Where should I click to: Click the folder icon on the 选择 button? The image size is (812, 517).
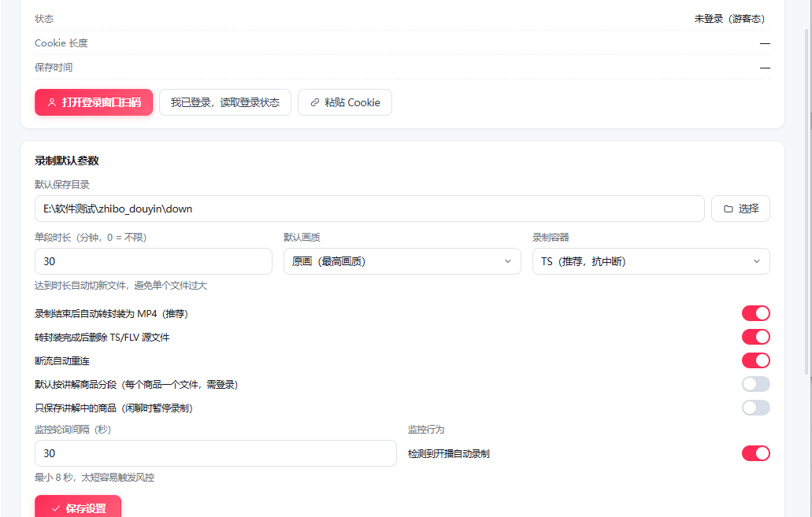(x=728, y=209)
